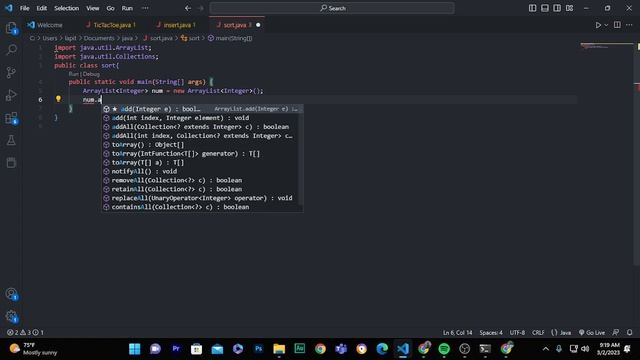Click the unsaved dot on sort.java tab

coord(258,25)
